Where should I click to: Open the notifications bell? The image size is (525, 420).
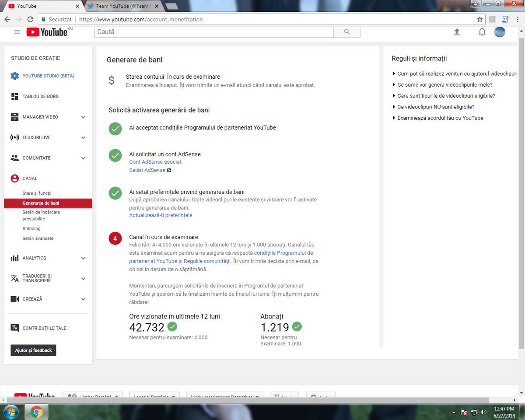pyautogui.click(x=482, y=32)
